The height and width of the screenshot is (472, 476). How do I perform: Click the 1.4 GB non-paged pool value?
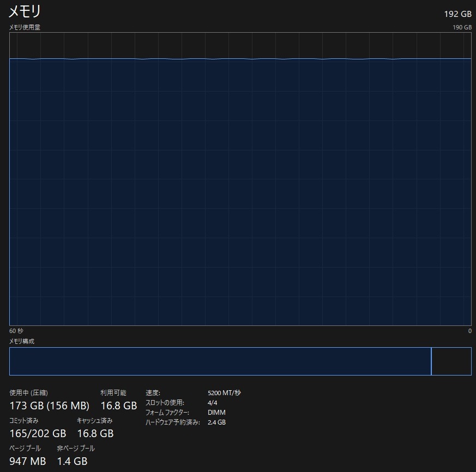click(x=72, y=461)
